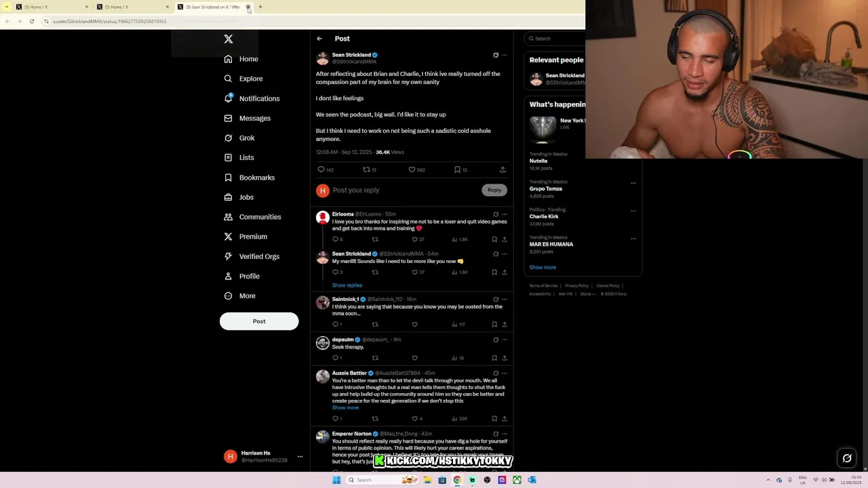The height and width of the screenshot is (488, 868).
Task: Click the Terms of Service link
Action: pos(543,286)
